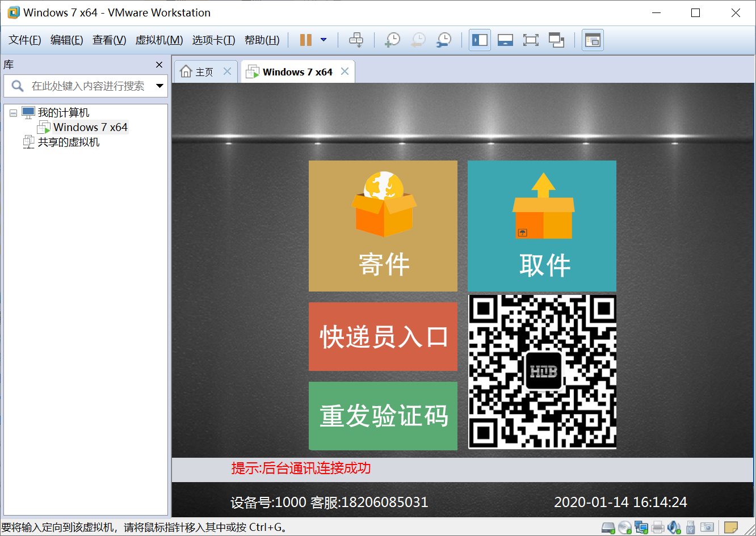Click the 寄件 send parcel tile
Screen dimensions: 756x536
(x=383, y=226)
